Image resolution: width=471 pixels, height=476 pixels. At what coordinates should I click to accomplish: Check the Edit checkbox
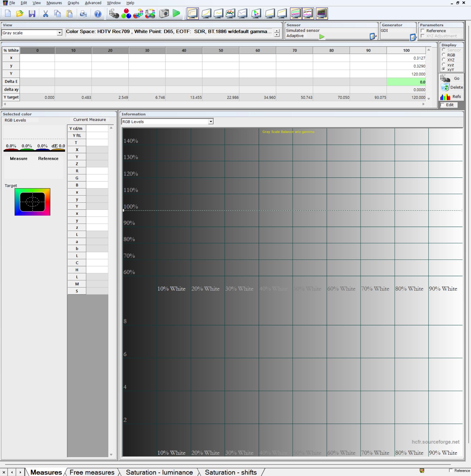pos(443,105)
